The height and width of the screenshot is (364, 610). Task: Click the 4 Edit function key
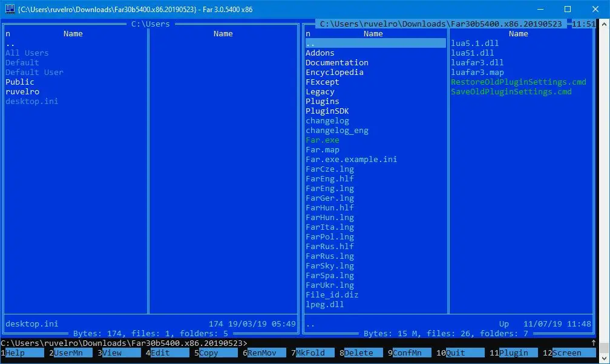[167, 353]
